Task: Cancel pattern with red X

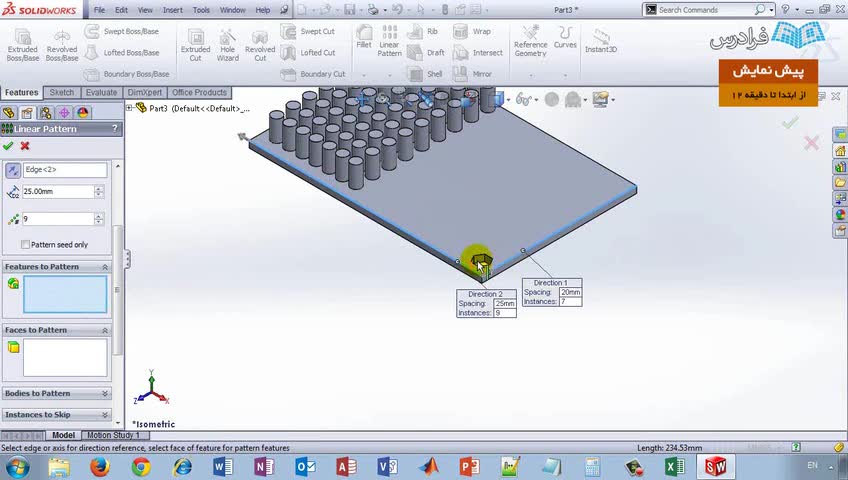Action: coord(25,146)
